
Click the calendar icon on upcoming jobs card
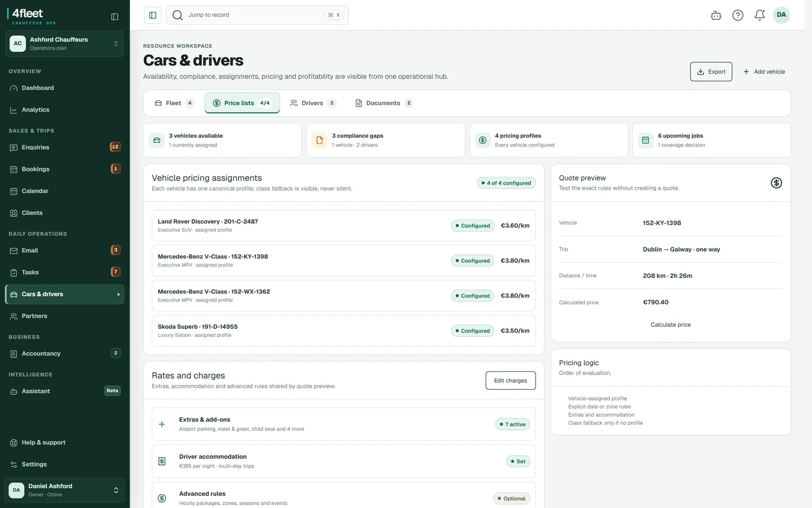(646, 140)
